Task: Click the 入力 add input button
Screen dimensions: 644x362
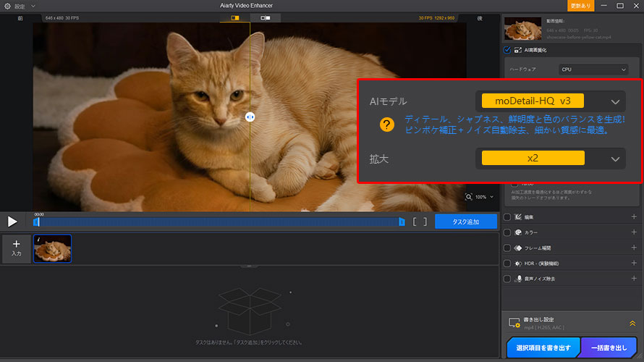Action: coord(17,248)
